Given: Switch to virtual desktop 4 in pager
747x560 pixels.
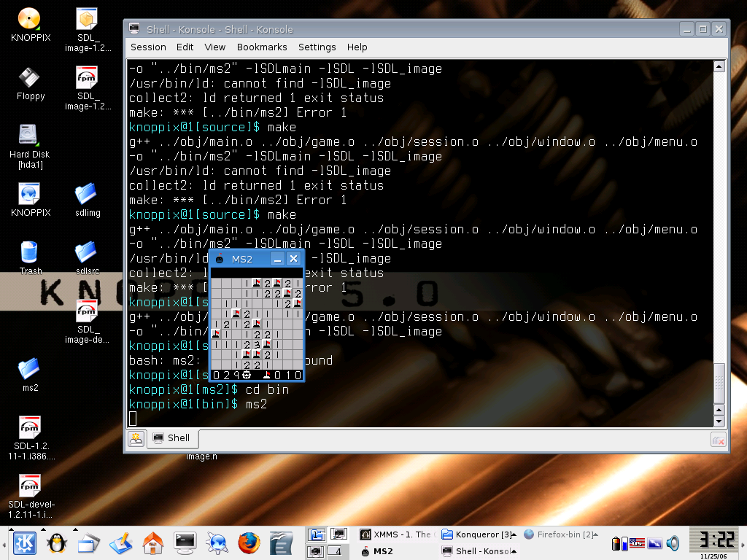Looking at the screenshot, I should pyautogui.click(x=338, y=551).
